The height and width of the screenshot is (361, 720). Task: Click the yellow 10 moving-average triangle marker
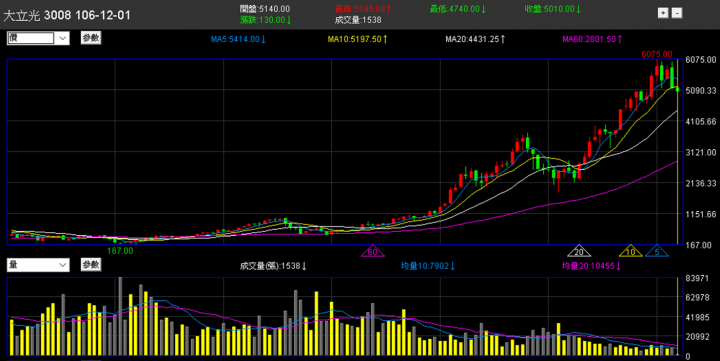point(630,251)
